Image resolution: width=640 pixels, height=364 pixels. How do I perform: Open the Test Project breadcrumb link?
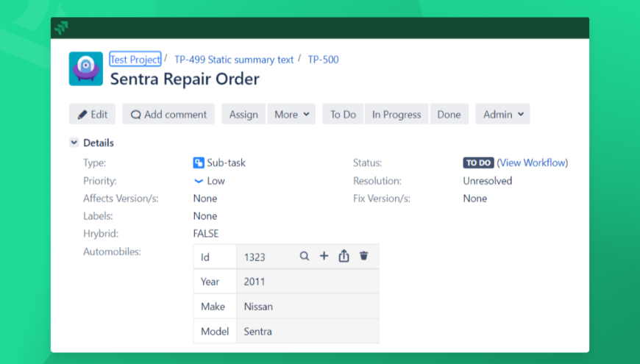pos(135,59)
